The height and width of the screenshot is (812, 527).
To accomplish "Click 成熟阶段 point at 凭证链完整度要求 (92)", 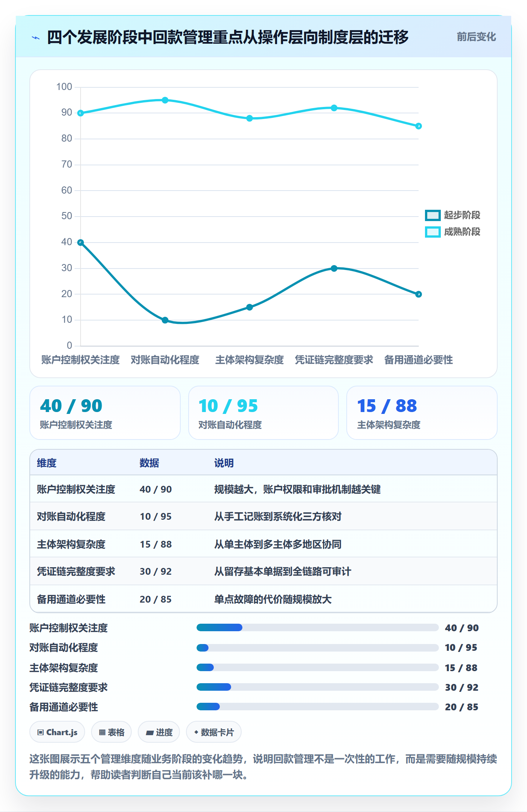I will [334, 108].
